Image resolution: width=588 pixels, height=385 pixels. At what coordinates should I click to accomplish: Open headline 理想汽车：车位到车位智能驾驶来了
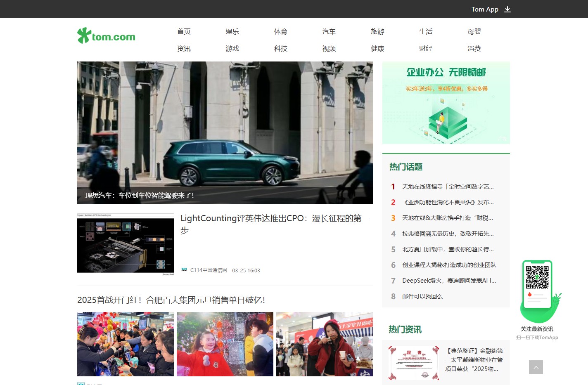coord(140,195)
